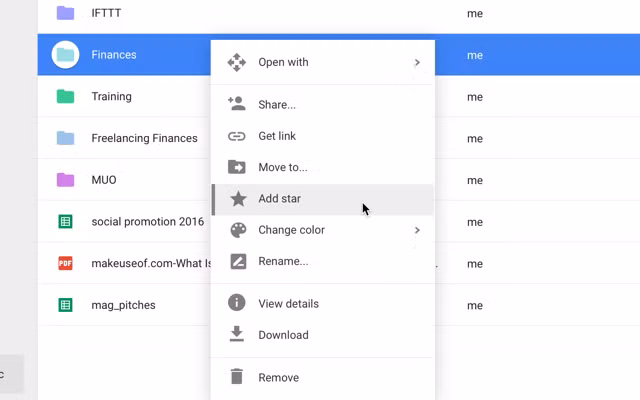Image resolution: width=640 pixels, height=400 pixels.
Task: Click the Open with icon
Action: coord(237,62)
